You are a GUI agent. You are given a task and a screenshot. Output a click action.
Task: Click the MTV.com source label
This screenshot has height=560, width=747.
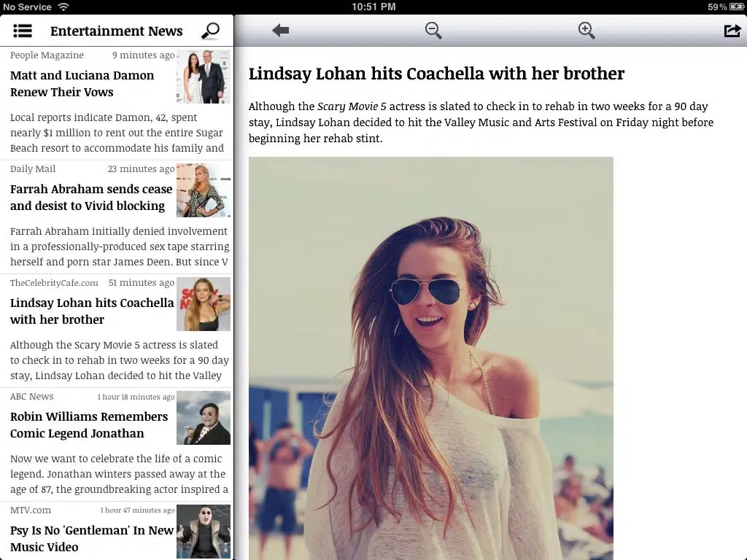pos(31,510)
